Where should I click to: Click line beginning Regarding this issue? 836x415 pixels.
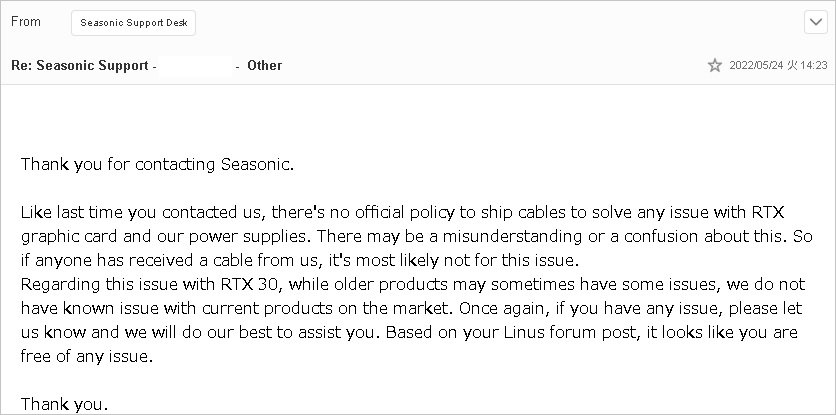413,284
